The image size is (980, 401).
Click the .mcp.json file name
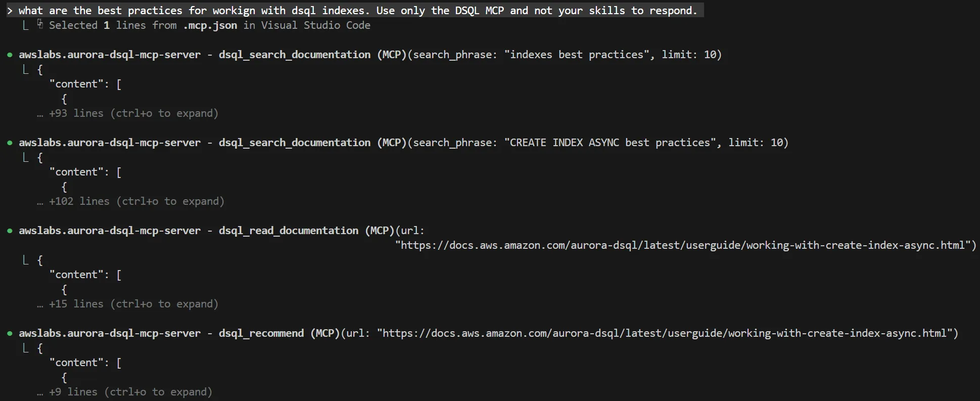(x=210, y=25)
